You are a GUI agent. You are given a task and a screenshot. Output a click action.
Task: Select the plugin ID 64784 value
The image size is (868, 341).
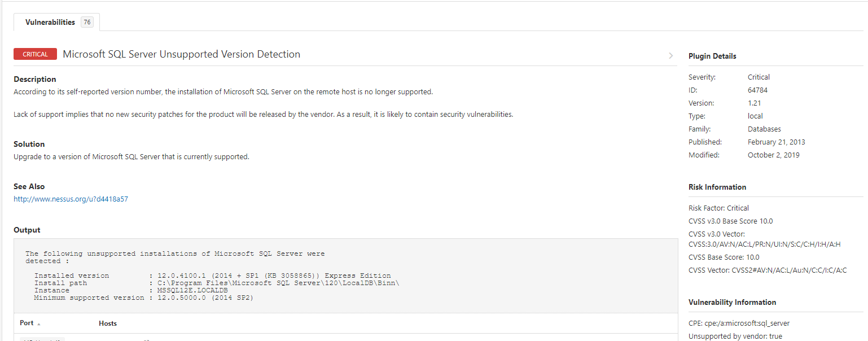tap(757, 90)
